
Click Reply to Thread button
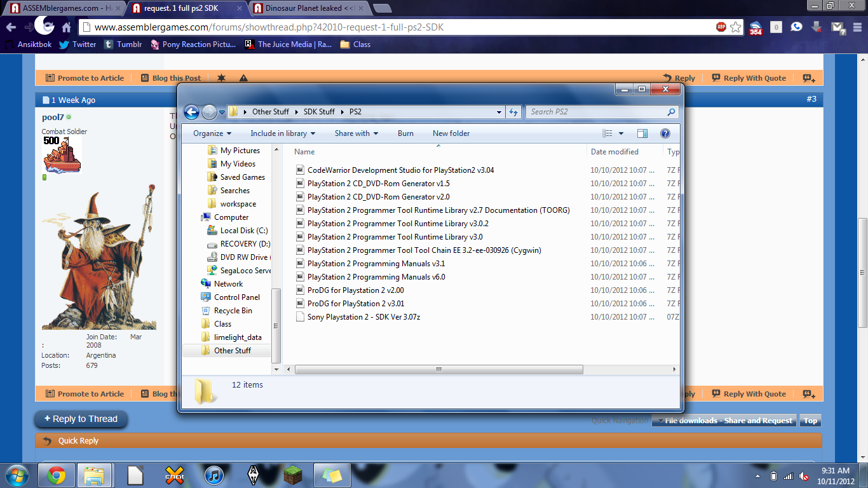(81, 419)
